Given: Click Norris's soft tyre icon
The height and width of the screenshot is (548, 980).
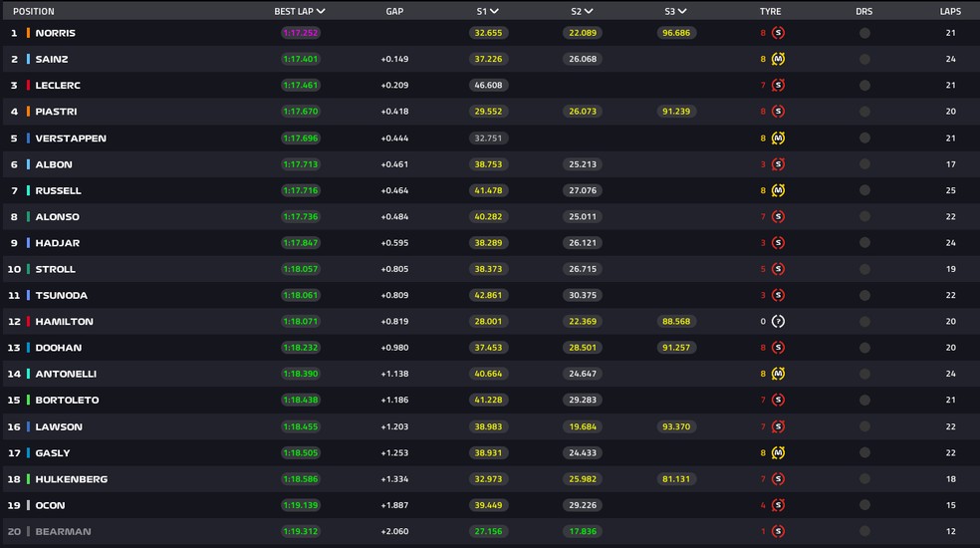Looking at the screenshot, I should coord(778,33).
